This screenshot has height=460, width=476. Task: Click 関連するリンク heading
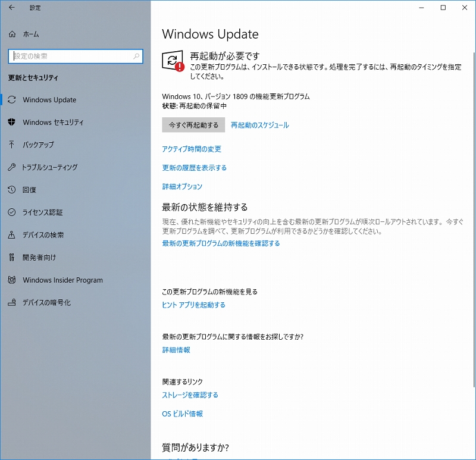pos(183,381)
